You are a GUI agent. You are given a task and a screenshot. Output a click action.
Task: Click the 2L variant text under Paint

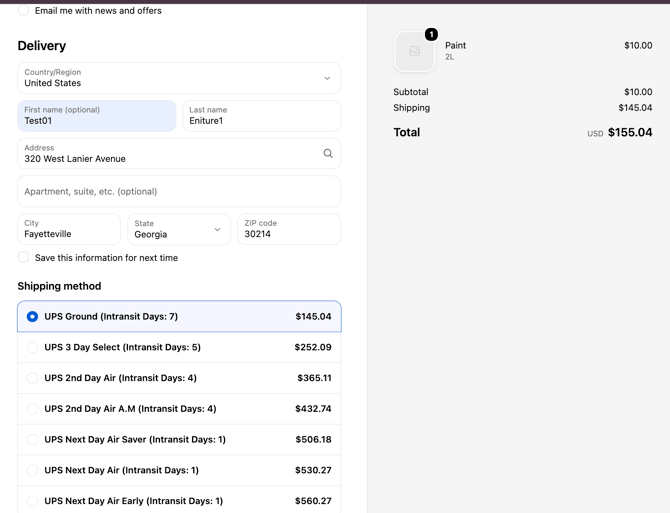click(x=450, y=57)
